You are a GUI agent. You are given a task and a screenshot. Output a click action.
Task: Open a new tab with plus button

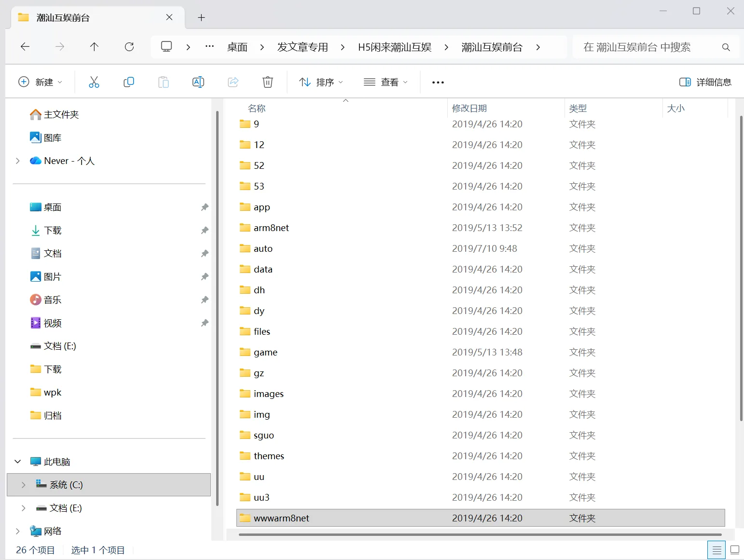click(x=202, y=18)
